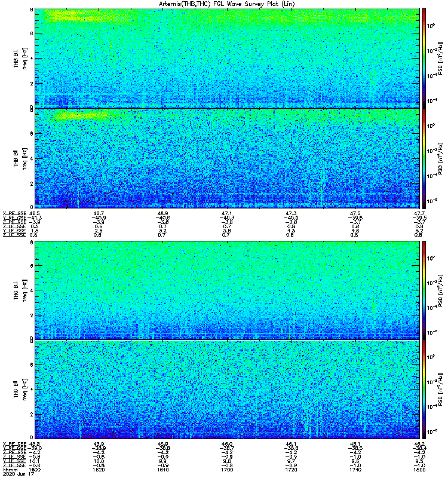Click the THC X_RE_GSE value '46.2'
The image size is (448, 478).
(x=419, y=443)
